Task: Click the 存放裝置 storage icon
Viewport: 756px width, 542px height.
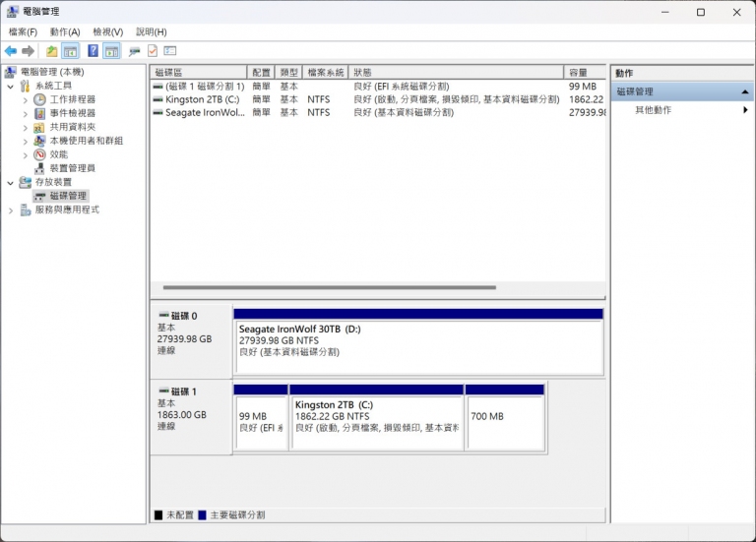Action: coord(25,182)
